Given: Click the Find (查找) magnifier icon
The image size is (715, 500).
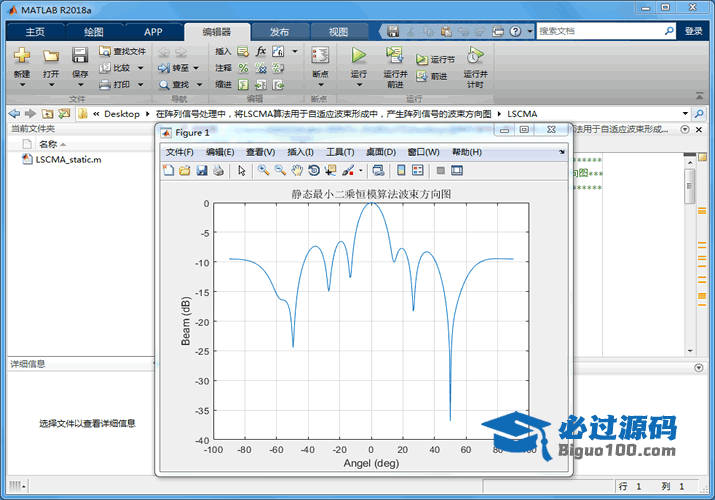Looking at the screenshot, I should (x=164, y=85).
